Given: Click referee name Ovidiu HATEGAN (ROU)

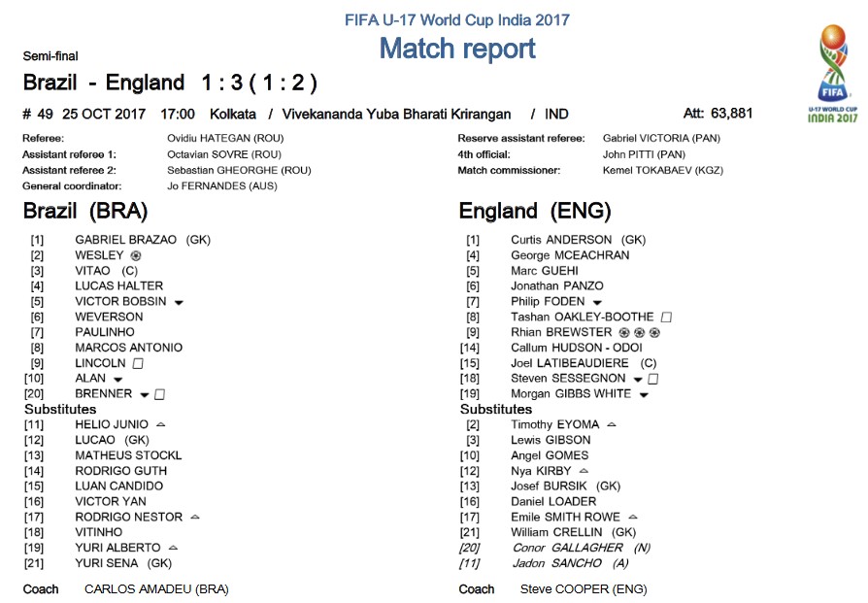Looking at the screenshot, I should pyautogui.click(x=225, y=139).
